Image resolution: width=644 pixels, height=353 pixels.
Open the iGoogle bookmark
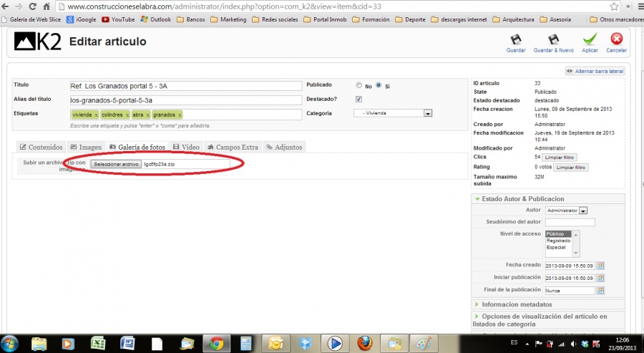point(82,19)
